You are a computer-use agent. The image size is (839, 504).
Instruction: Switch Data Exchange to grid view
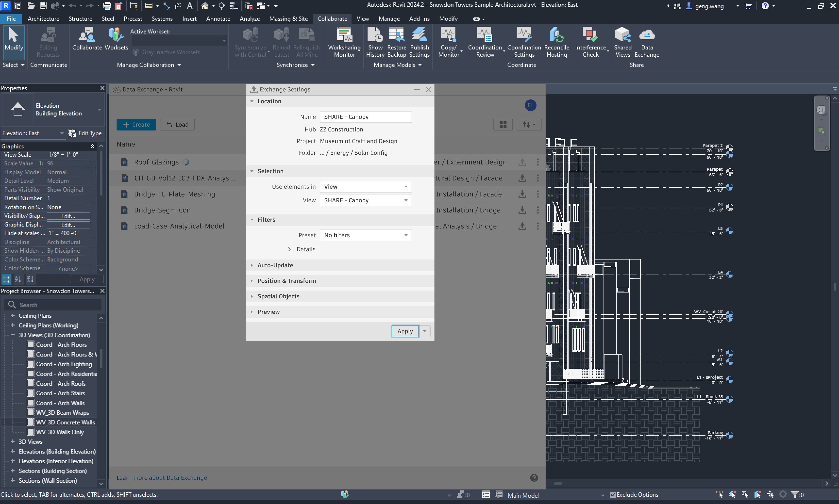(503, 125)
